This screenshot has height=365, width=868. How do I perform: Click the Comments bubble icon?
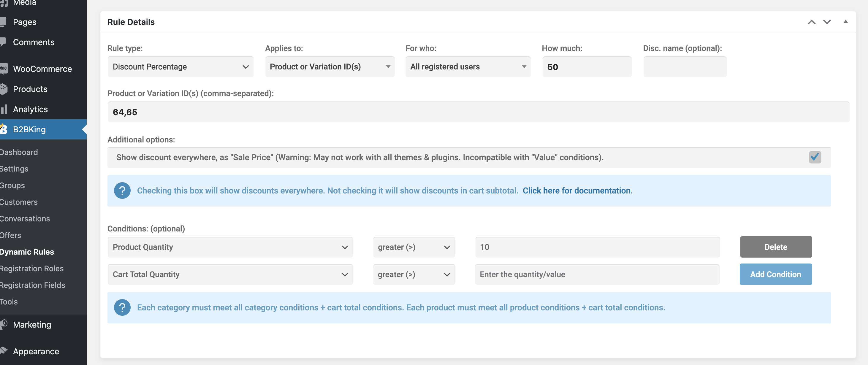click(3, 42)
